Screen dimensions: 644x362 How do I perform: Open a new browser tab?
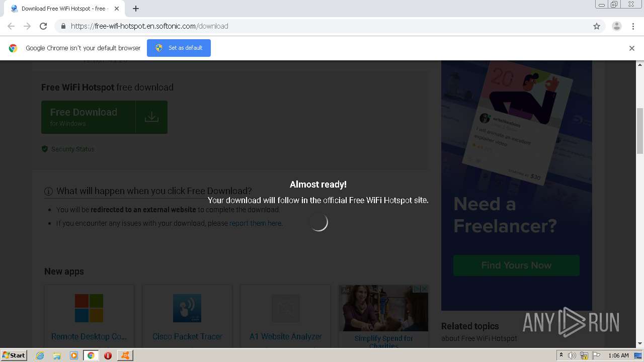[136, 9]
